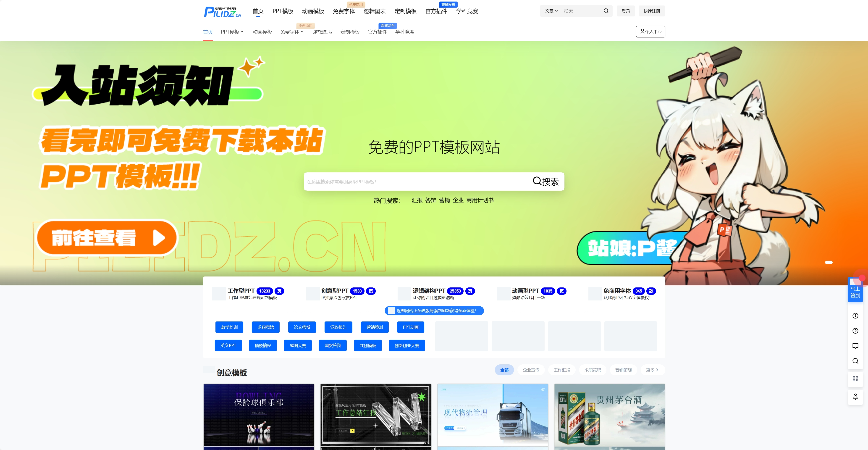
Task: Click the top header search magnifier icon
Action: [x=606, y=11]
